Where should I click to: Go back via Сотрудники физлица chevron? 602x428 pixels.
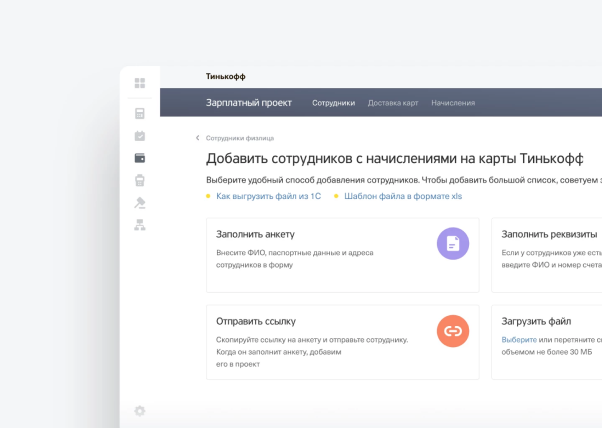(x=198, y=138)
